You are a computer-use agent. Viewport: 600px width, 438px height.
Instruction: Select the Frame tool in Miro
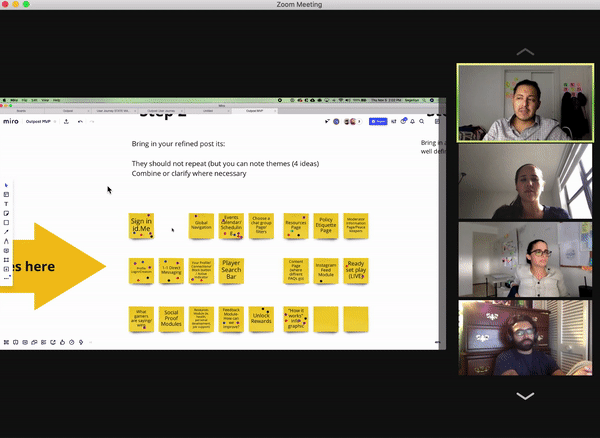point(6,260)
